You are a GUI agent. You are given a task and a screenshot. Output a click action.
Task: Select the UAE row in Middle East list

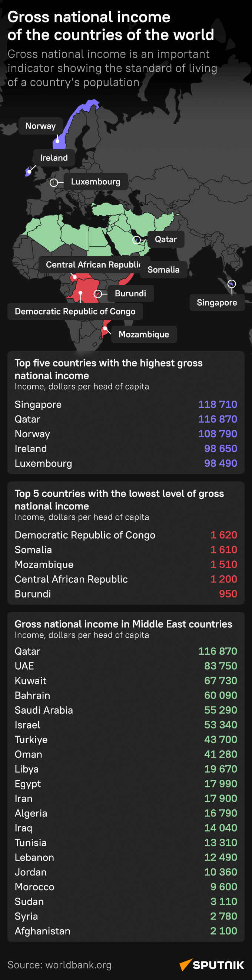(126, 666)
